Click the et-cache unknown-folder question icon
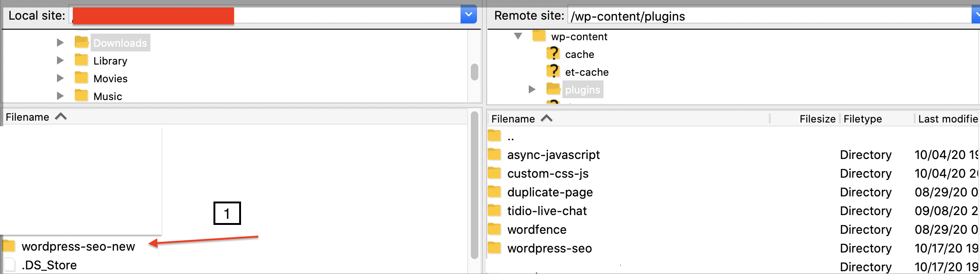This screenshot has width=980, height=274. click(x=554, y=71)
